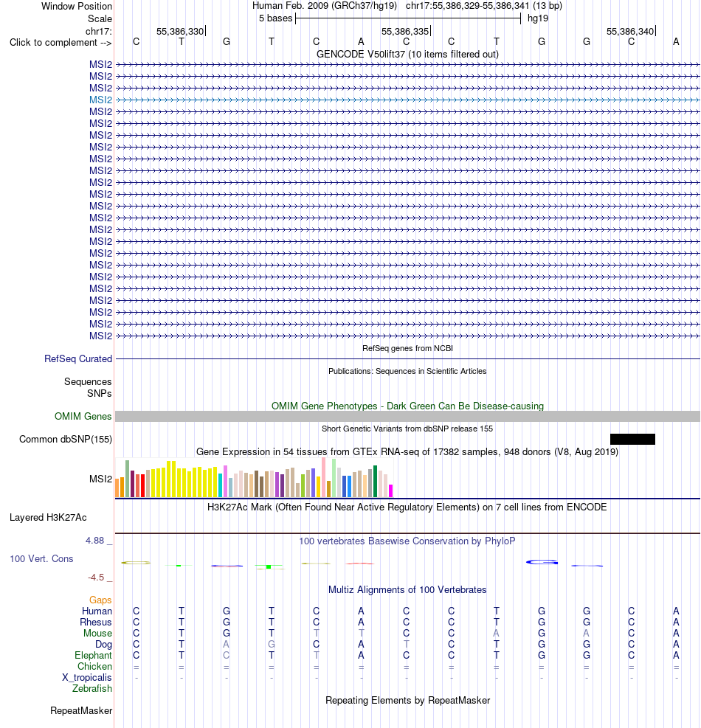Click the '-4.5' conservation lower limit value
The height and width of the screenshot is (728, 701).
pyautogui.click(x=96, y=578)
